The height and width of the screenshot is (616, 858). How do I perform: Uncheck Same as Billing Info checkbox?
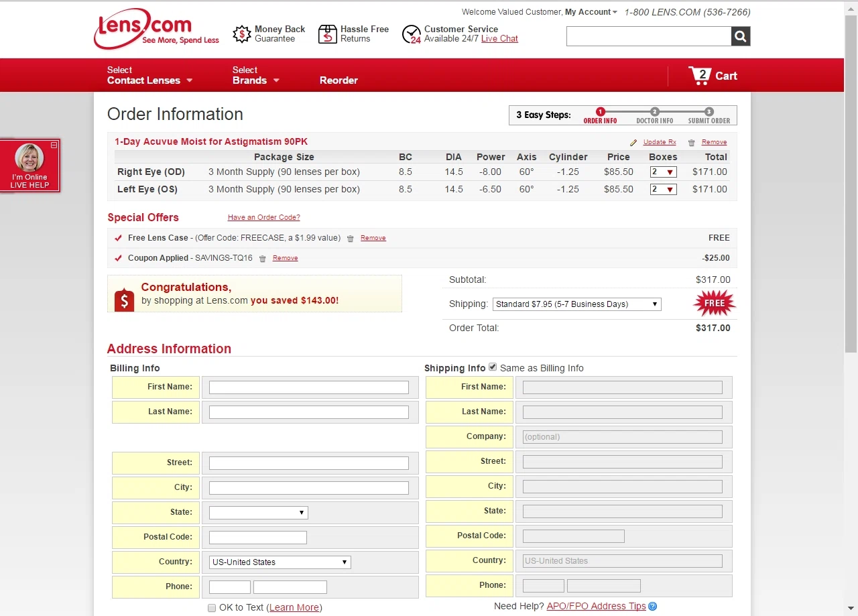point(493,367)
